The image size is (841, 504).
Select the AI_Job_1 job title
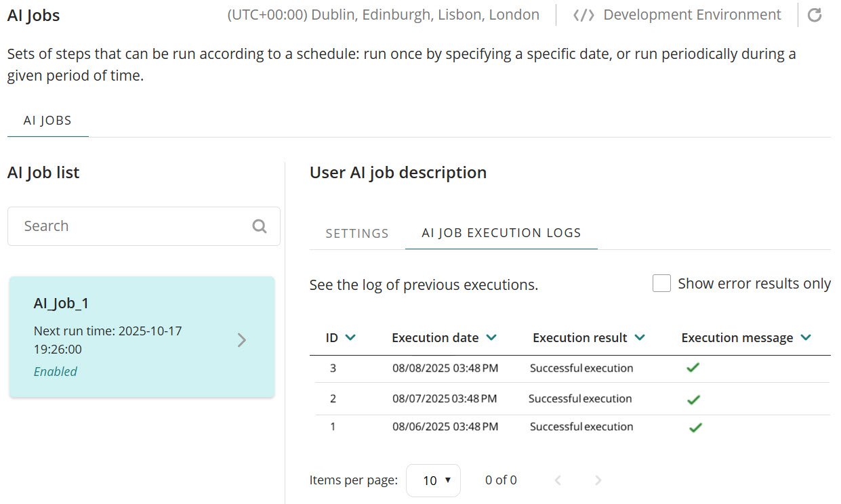tap(61, 303)
